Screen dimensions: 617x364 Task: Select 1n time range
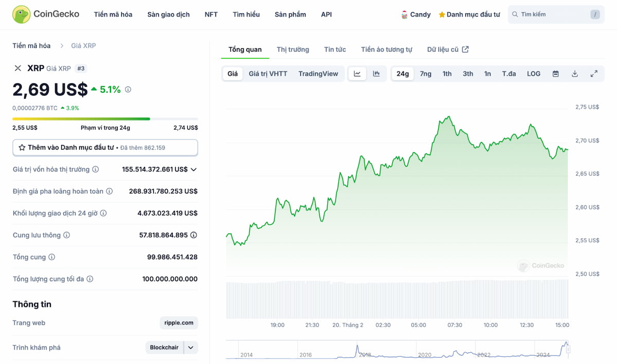point(487,74)
